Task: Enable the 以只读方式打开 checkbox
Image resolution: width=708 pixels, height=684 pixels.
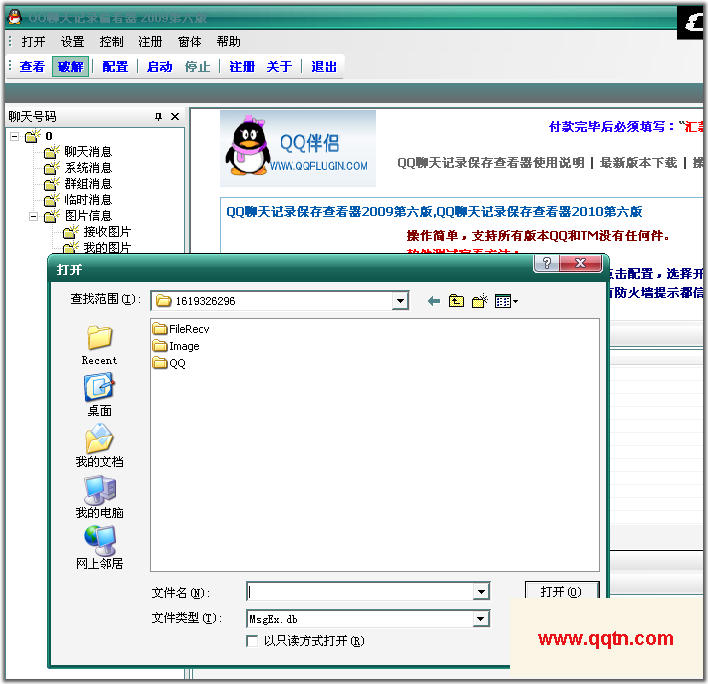Action: 252,641
